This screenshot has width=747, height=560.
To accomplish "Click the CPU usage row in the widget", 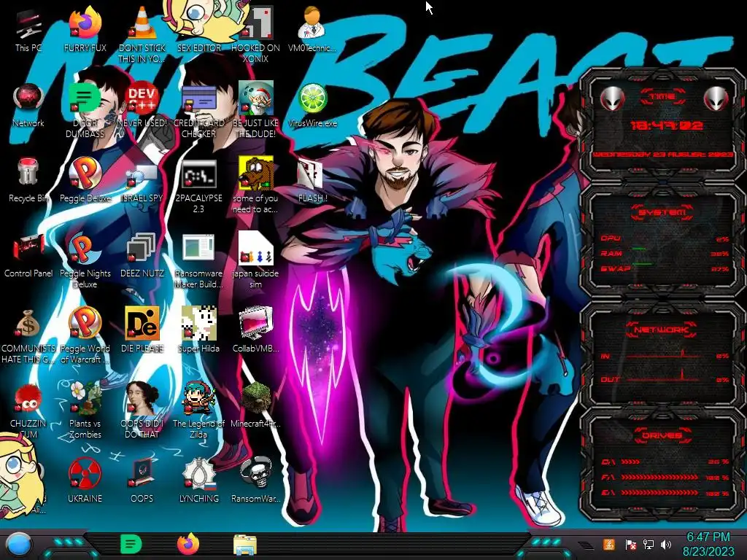I will tap(665, 238).
